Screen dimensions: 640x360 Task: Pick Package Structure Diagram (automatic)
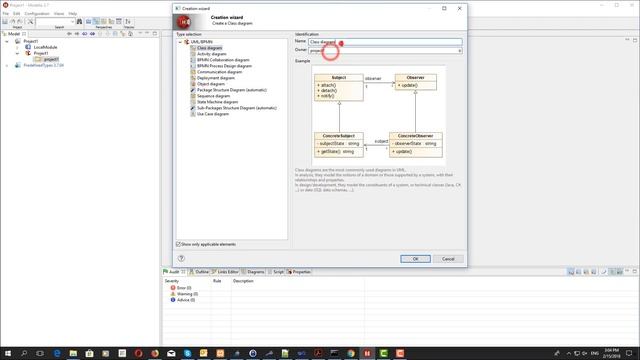(231, 90)
